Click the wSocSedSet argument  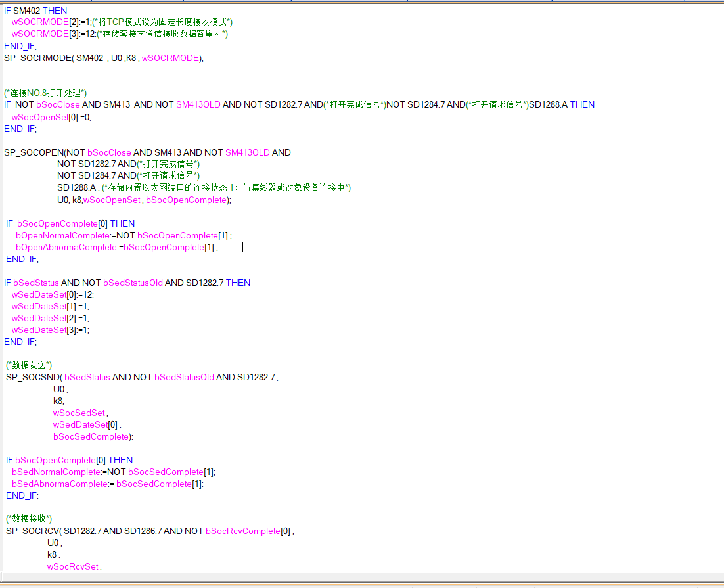tap(79, 413)
